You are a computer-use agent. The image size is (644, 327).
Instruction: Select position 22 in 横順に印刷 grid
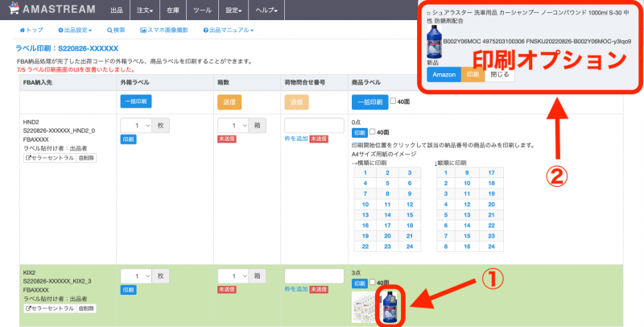[365, 246]
